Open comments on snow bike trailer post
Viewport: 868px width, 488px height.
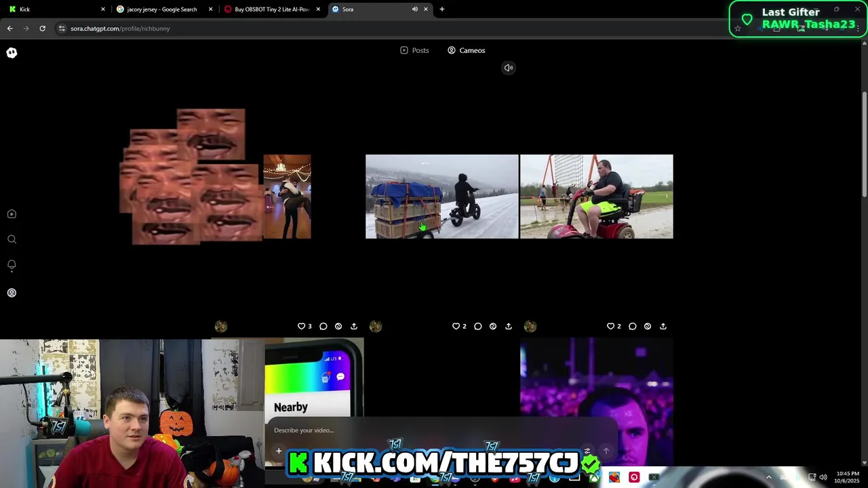(x=478, y=326)
